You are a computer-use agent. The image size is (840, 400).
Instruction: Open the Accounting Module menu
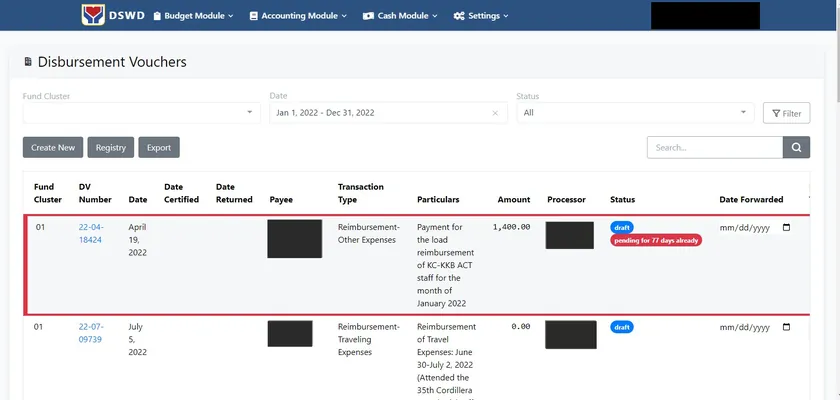pos(298,16)
